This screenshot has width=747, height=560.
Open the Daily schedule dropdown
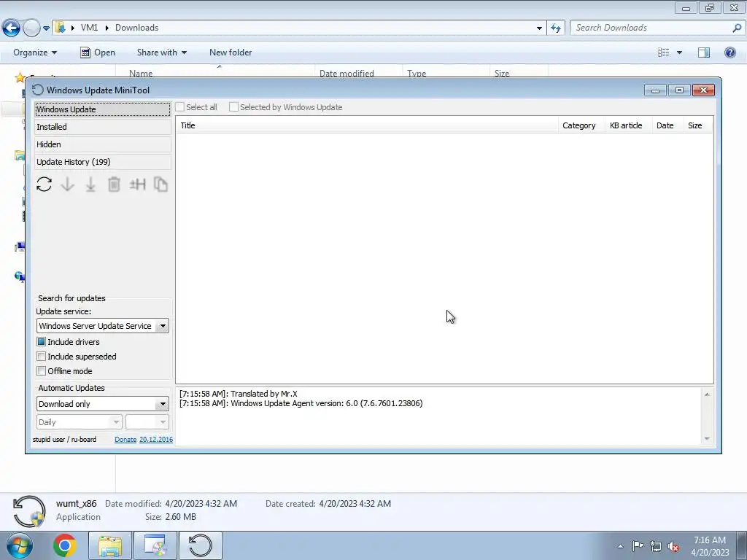click(79, 422)
